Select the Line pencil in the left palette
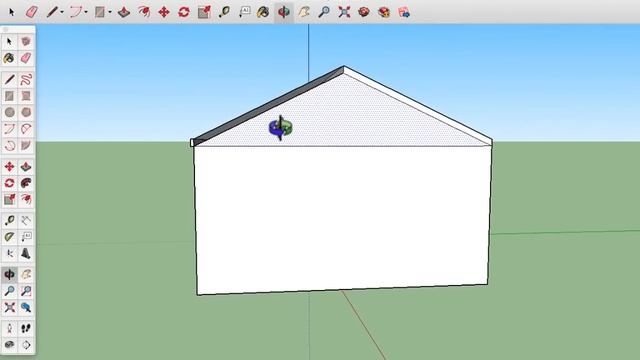This screenshot has width=640, height=360. point(10,79)
